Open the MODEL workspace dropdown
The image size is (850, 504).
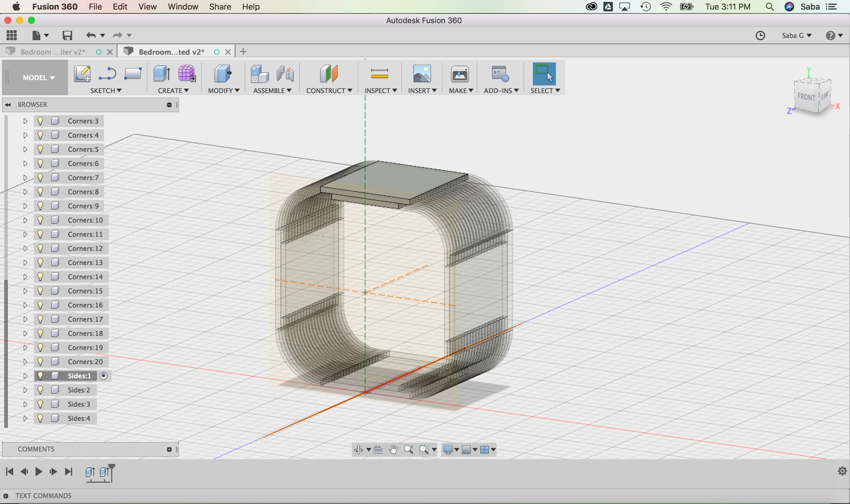[39, 78]
